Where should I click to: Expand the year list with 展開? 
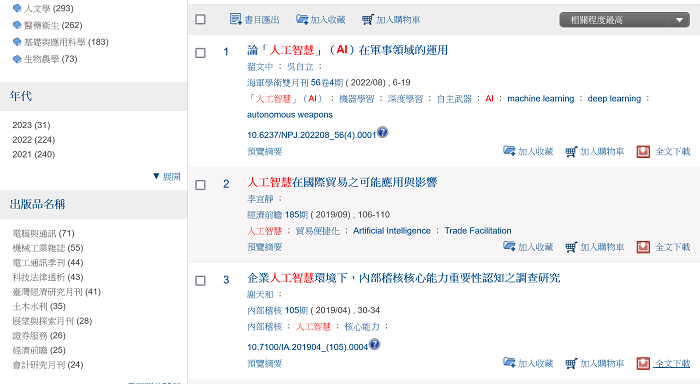167,176
